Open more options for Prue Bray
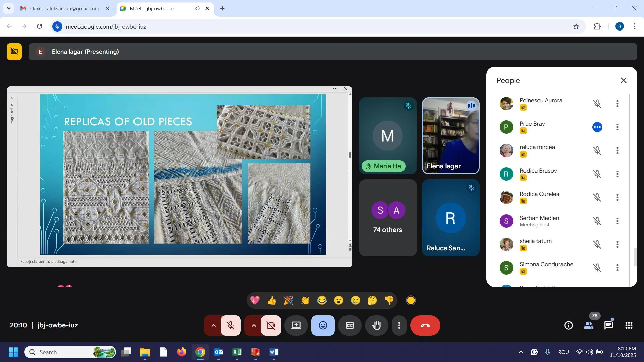This screenshot has height=362, width=644. point(617,127)
